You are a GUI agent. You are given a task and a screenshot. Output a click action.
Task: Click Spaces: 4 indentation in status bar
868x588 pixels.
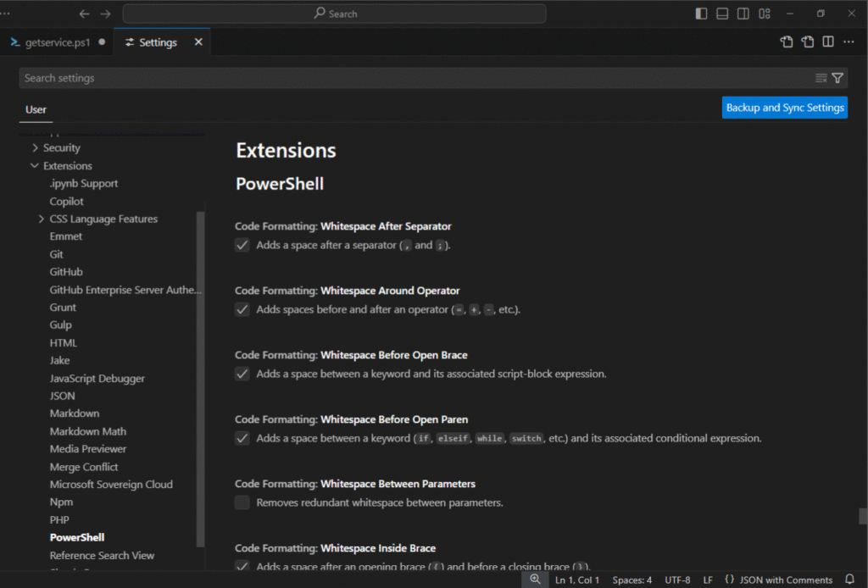coord(632,580)
